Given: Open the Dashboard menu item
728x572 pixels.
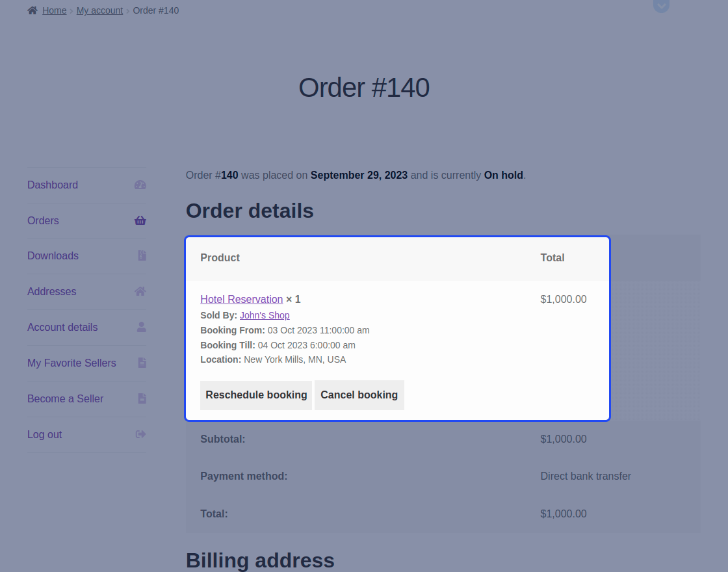Looking at the screenshot, I should [53, 185].
